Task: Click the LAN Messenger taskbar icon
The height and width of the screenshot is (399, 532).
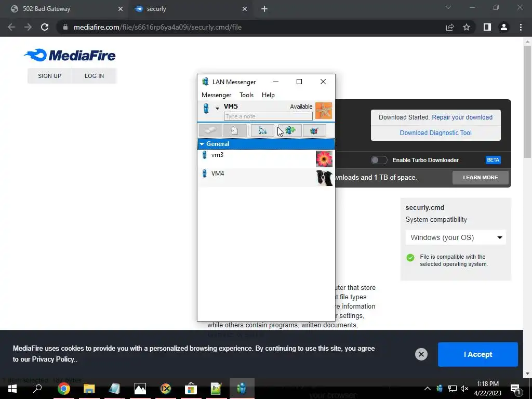Action: pos(242,389)
